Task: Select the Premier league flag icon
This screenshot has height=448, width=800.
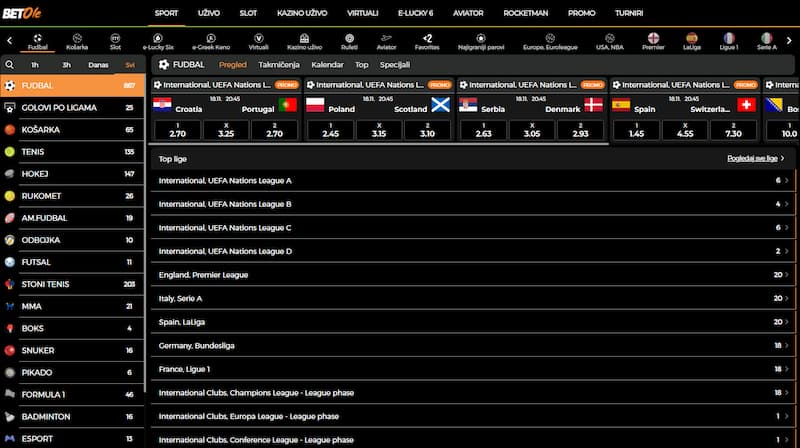Action: click(x=653, y=38)
